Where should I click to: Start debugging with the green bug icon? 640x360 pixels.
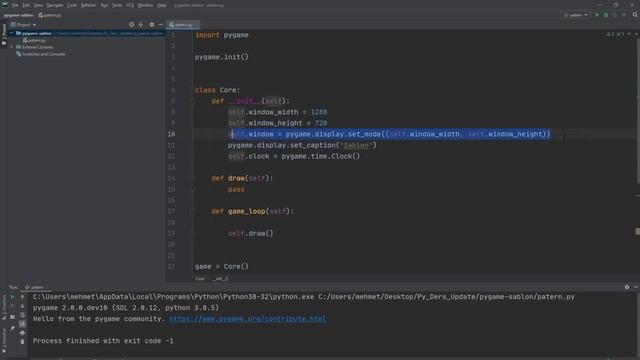click(606, 15)
